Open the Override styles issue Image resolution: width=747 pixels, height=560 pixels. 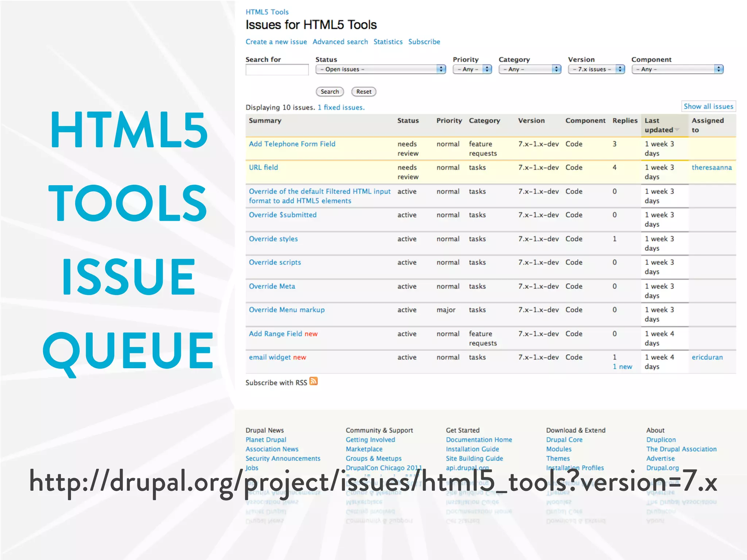(x=273, y=239)
